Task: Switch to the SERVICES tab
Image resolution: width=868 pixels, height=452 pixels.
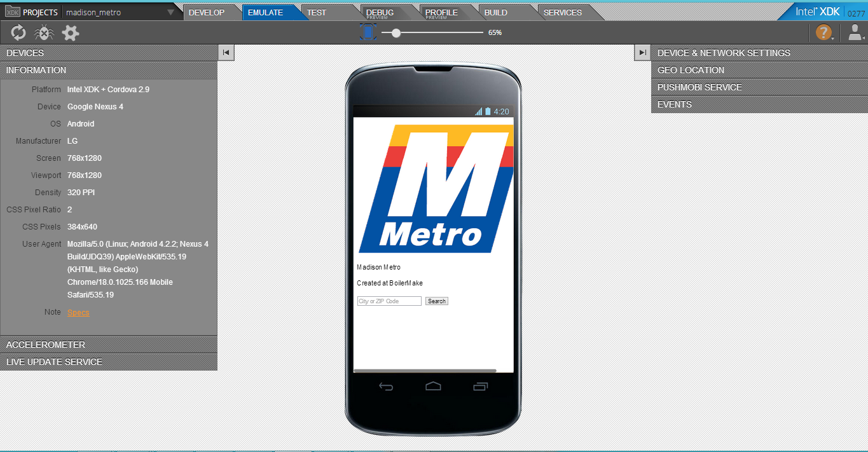Action: (563, 13)
